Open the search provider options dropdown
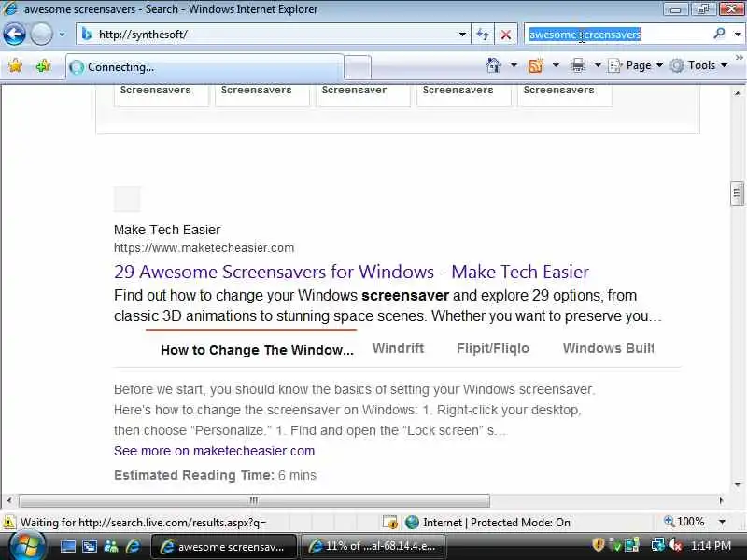 pyautogui.click(x=738, y=35)
